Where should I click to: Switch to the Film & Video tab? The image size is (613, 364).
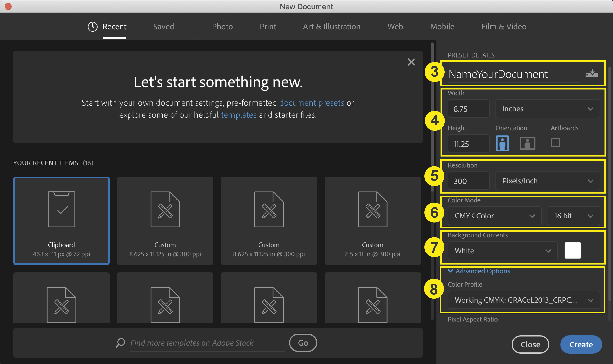[504, 27]
